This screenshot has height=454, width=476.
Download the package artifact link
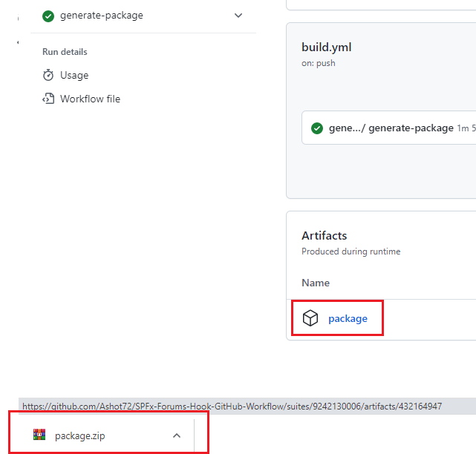point(348,319)
